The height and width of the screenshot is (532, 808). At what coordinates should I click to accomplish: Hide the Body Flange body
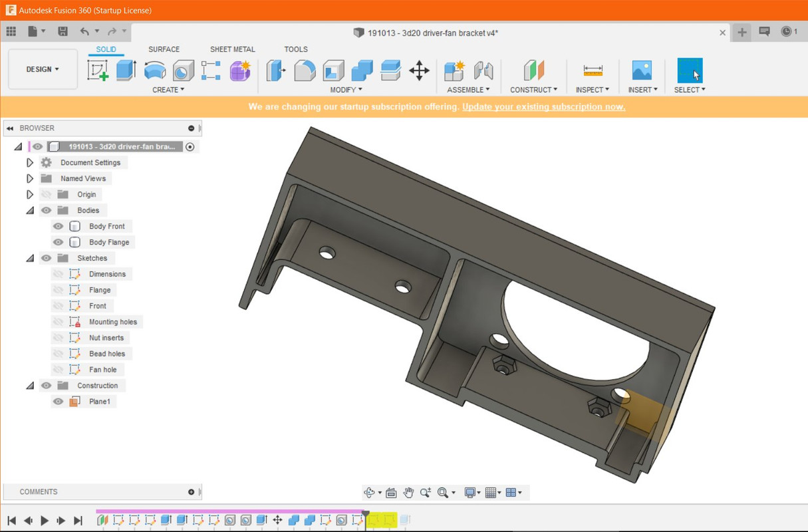pyautogui.click(x=58, y=242)
